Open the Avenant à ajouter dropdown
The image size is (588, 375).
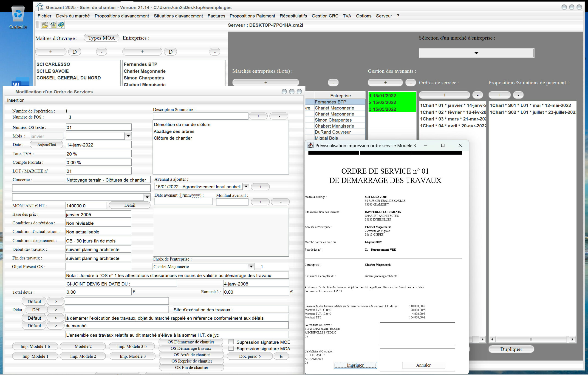246,186
